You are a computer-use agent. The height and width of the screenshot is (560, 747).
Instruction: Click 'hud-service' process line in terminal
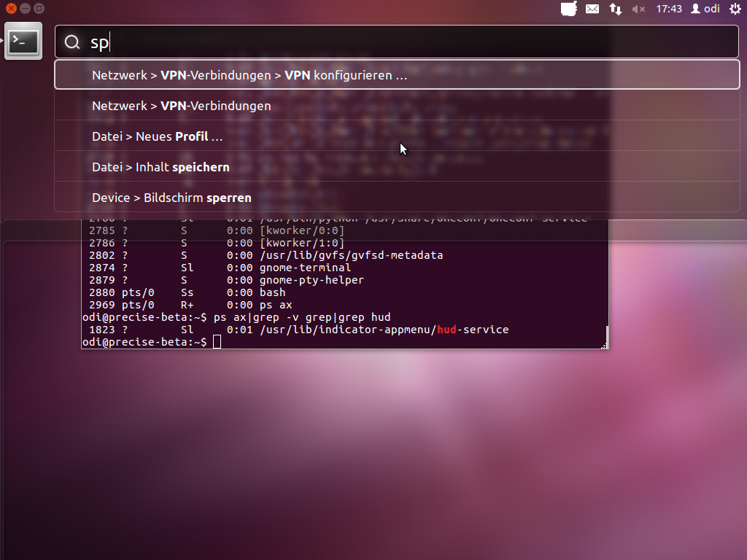(x=298, y=330)
